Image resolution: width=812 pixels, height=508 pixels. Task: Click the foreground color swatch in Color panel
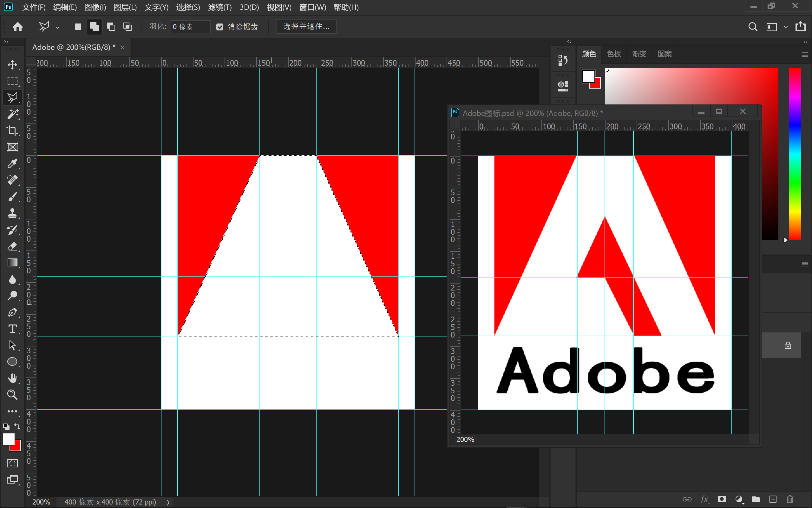[x=588, y=76]
